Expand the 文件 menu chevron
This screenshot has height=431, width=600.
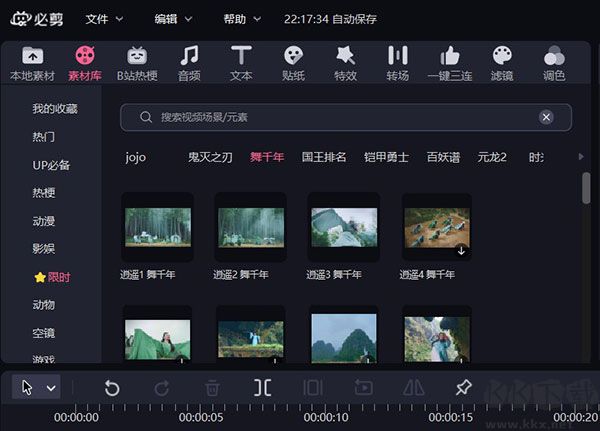pos(119,18)
